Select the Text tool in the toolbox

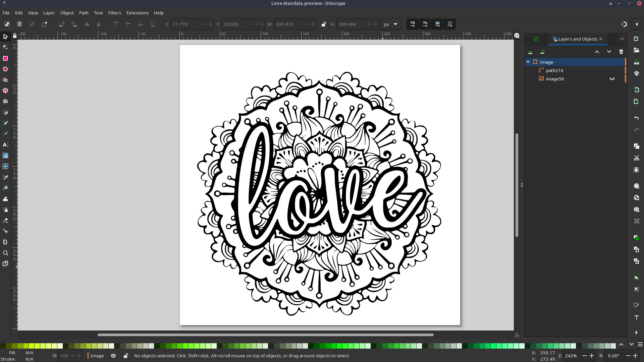tap(5, 145)
